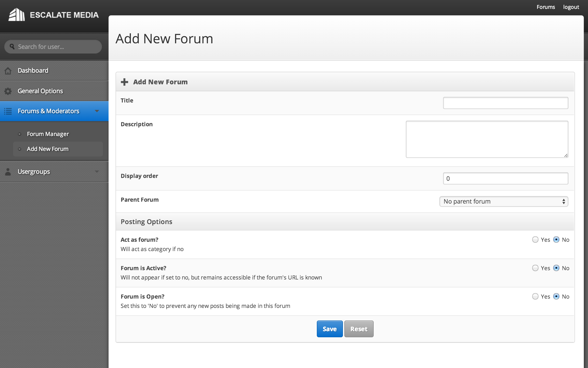Screen dimensions: 588x368
Task: Click the Escalate Media logo icon
Action: click(17, 15)
